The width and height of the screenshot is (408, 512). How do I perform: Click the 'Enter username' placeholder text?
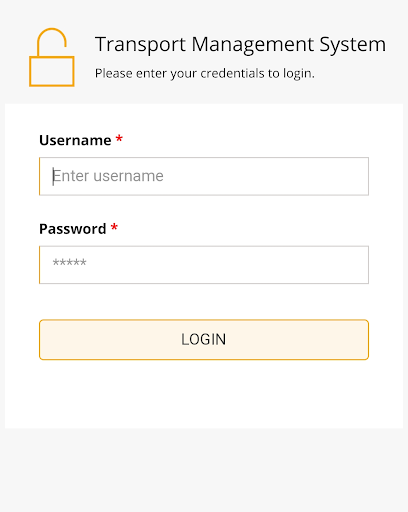pos(108,176)
